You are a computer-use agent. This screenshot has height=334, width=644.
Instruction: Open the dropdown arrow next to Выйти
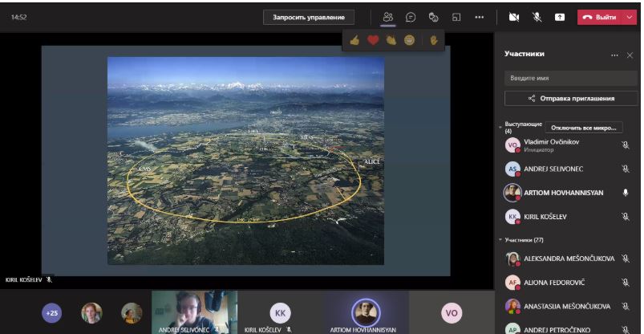630,18
